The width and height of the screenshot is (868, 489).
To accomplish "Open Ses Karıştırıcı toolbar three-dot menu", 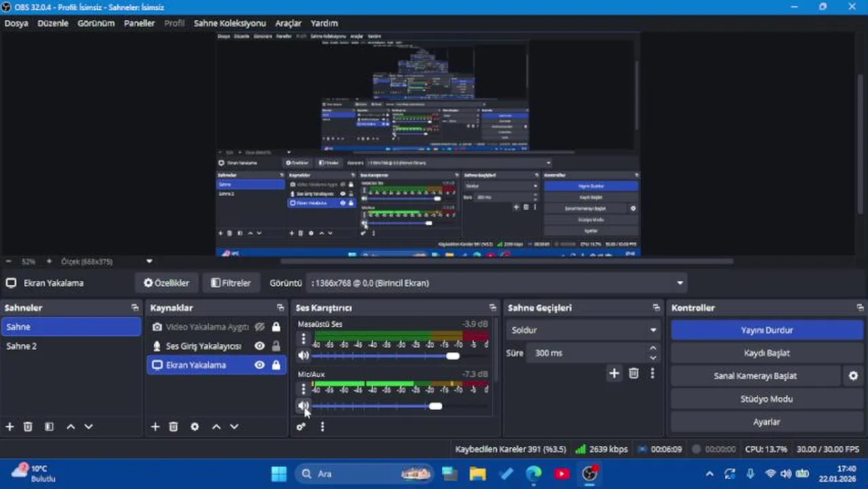I will coord(322,427).
